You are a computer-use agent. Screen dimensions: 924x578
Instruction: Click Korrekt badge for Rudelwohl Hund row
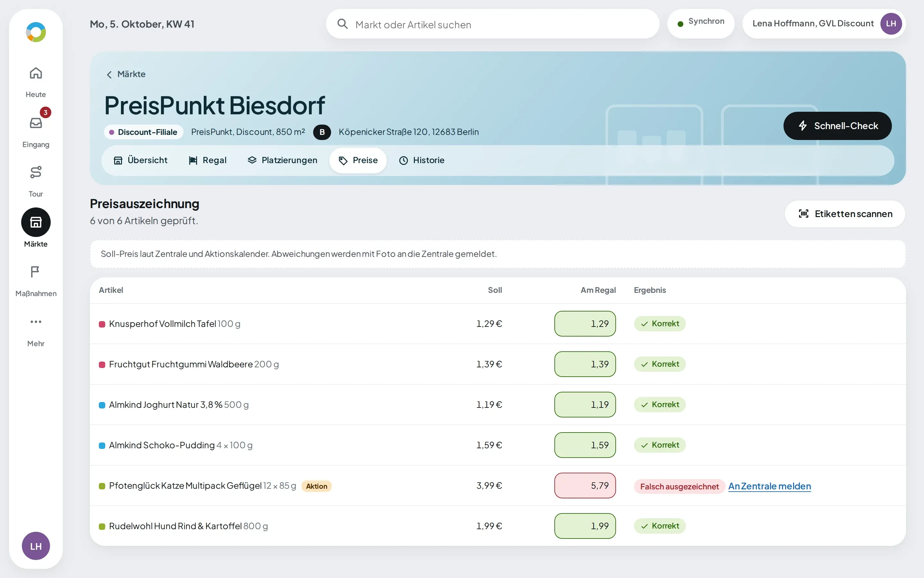click(660, 526)
